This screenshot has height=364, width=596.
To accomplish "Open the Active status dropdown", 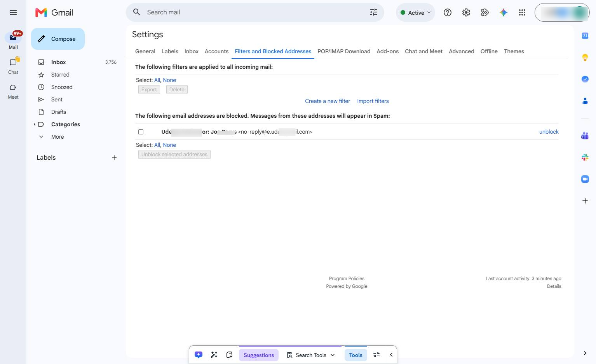I will click(x=415, y=12).
